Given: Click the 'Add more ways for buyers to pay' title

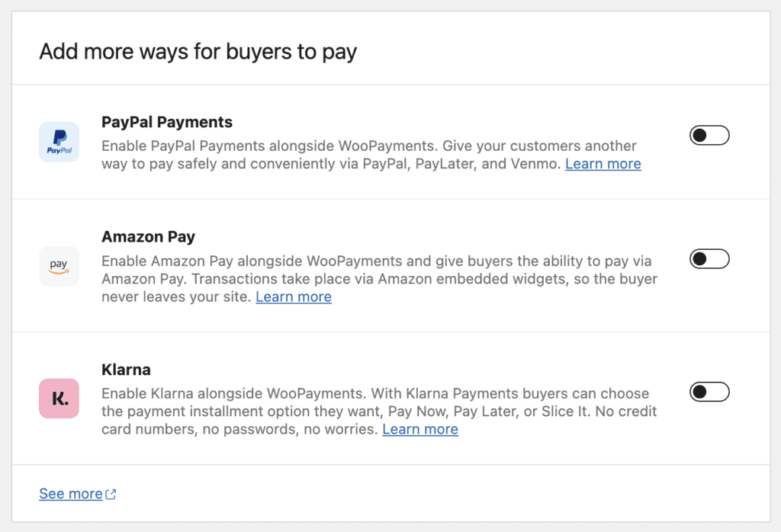Looking at the screenshot, I should pos(198,52).
